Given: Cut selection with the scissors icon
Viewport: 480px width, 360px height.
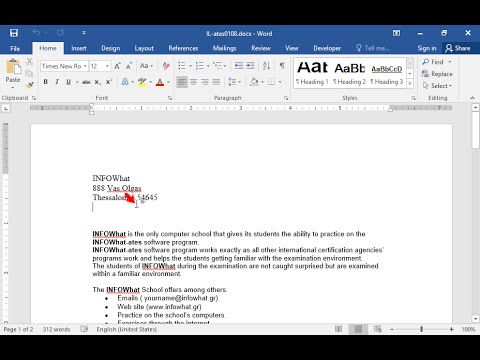Looking at the screenshot, I should [x=29, y=62].
